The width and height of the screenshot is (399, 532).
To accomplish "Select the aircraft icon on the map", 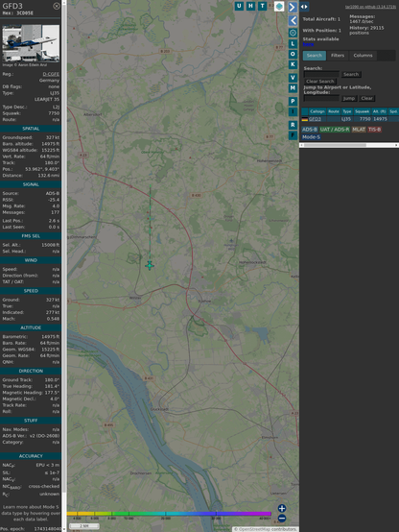I will [150, 265].
